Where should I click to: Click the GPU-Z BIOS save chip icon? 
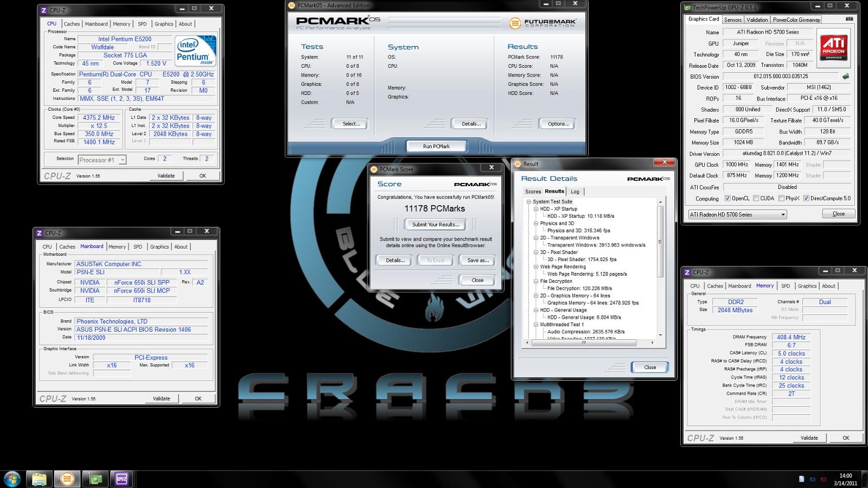pyautogui.click(x=845, y=77)
